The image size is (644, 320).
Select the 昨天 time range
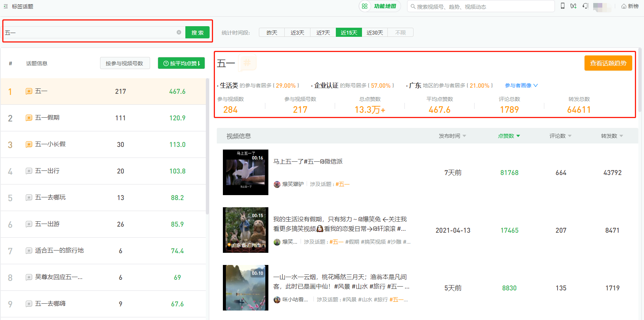(x=272, y=33)
